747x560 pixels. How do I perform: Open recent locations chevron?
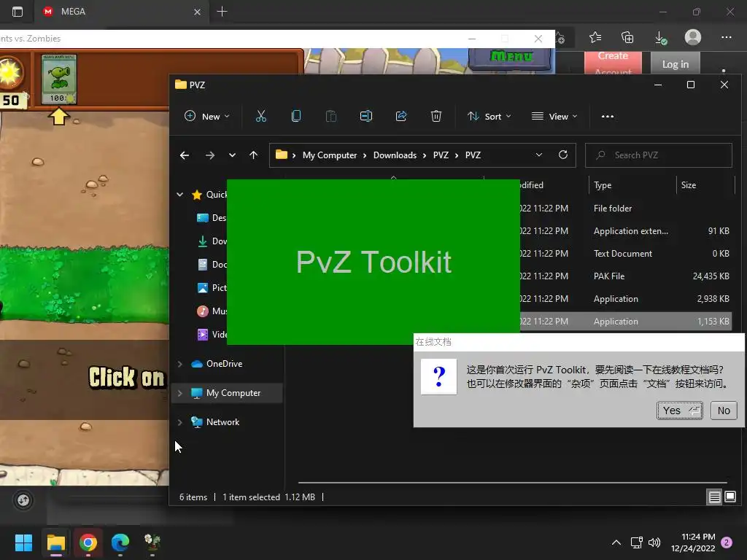coord(232,155)
